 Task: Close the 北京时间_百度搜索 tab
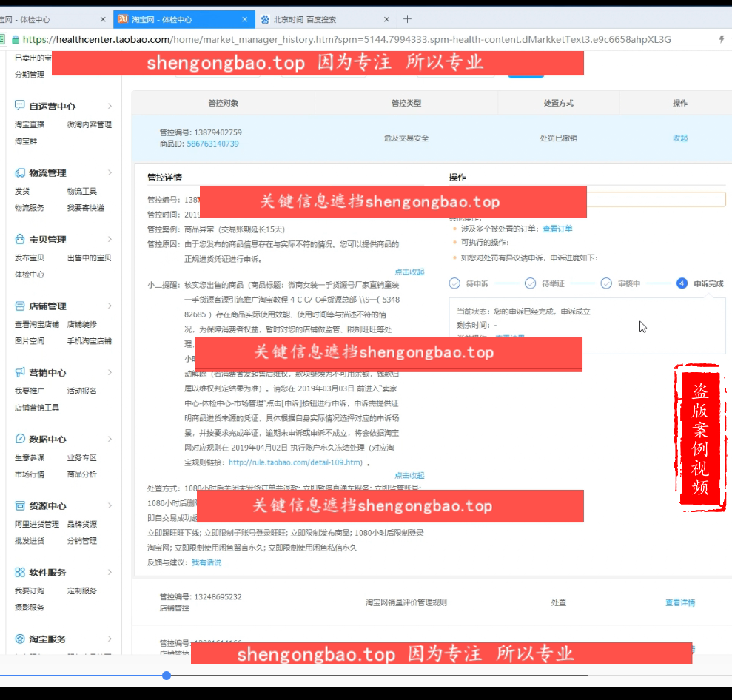pos(386,19)
